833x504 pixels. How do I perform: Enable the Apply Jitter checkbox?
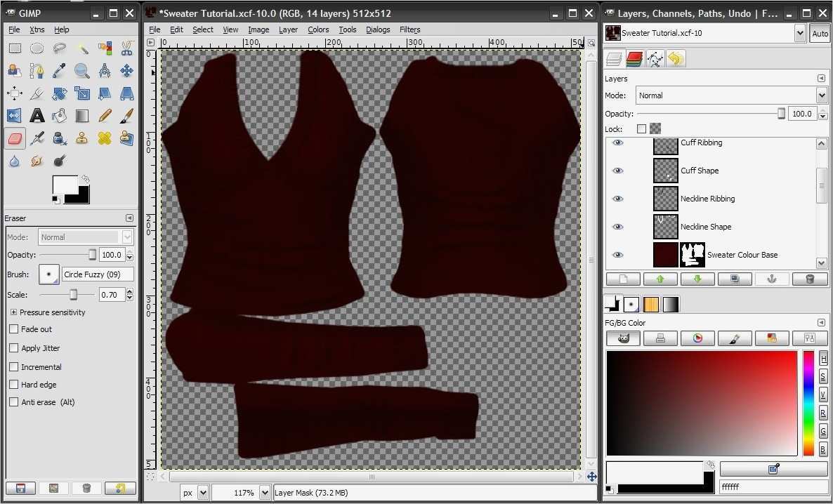click(x=14, y=348)
